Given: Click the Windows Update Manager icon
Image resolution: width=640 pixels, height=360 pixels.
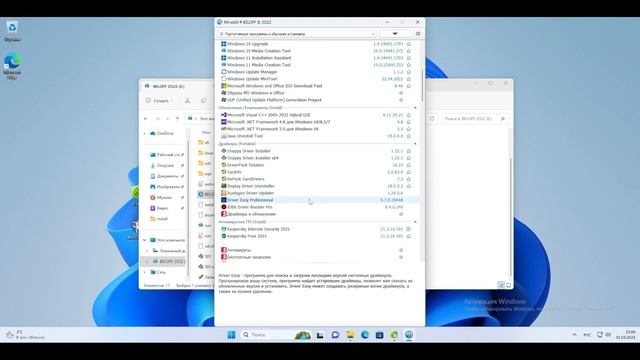Looking at the screenshot, I should pos(224,72).
